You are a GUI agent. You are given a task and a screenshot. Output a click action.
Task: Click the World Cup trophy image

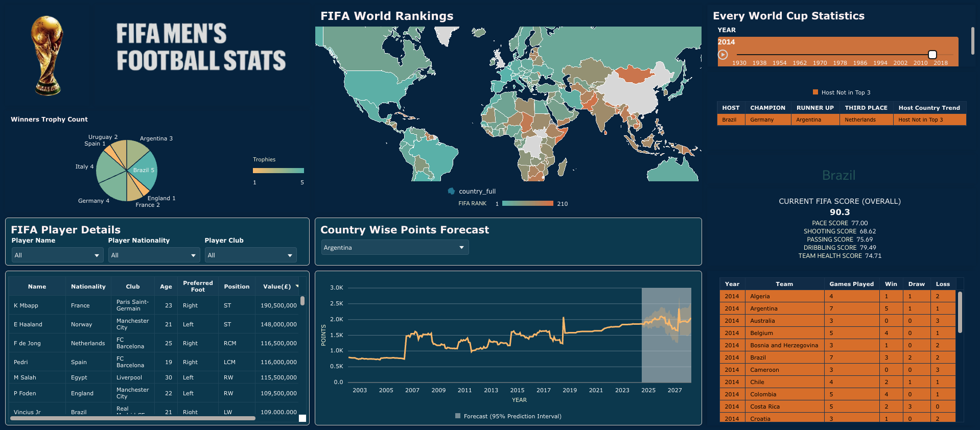pyautogui.click(x=48, y=55)
